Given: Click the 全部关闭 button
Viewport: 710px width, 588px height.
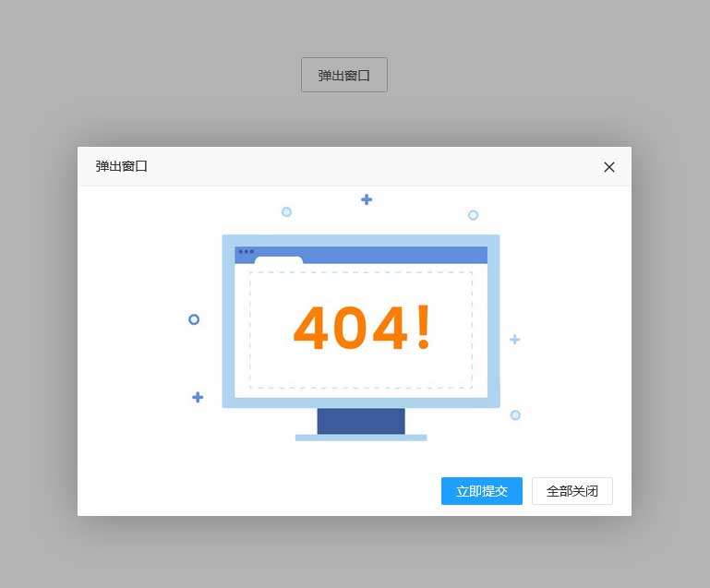Looking at the screenshot, I should [572, 491].
